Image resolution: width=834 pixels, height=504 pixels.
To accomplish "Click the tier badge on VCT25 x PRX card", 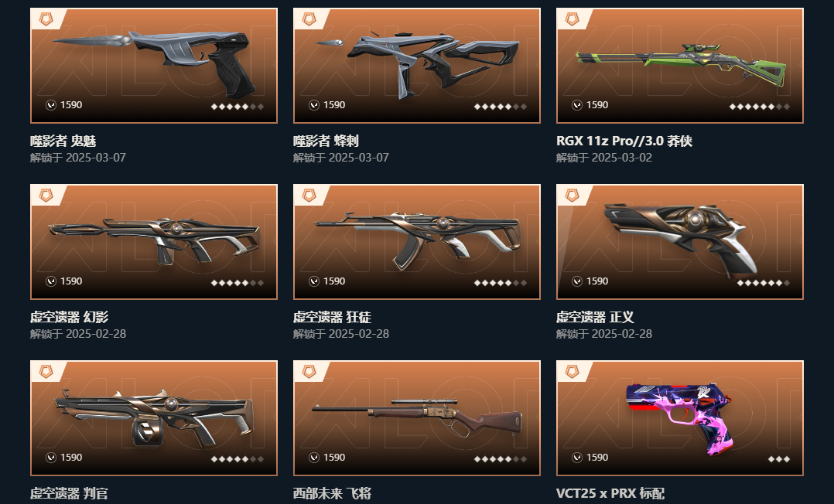I will click(572, 372).
